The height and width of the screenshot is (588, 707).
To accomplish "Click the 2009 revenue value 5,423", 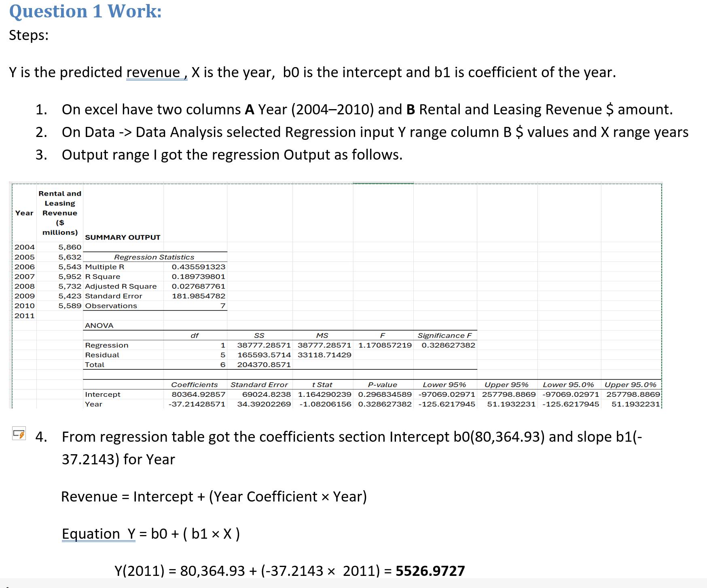I will (70, 296).
